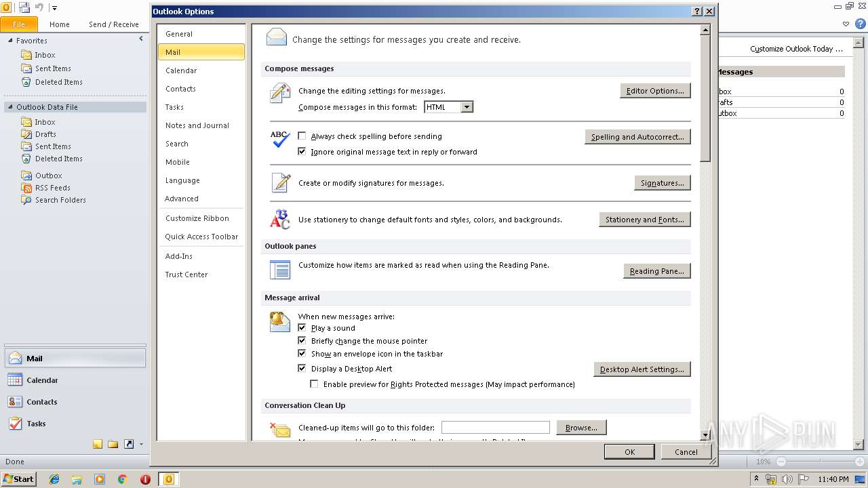Click Minimize the Ribbon arrow next to Help
This screenshot has height=488, width=868.
[846, 24]
